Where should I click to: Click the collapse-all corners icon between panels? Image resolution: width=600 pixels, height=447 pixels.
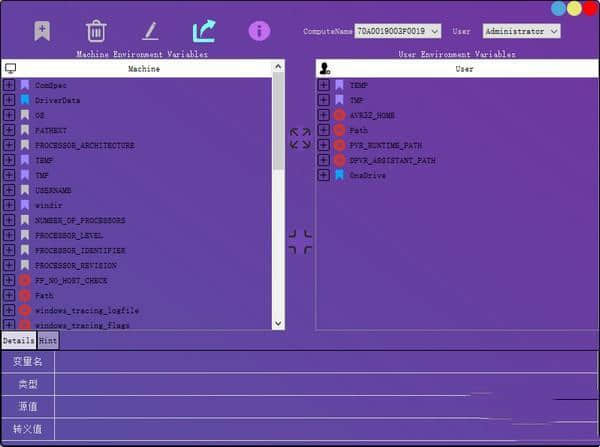coord(300,241)
